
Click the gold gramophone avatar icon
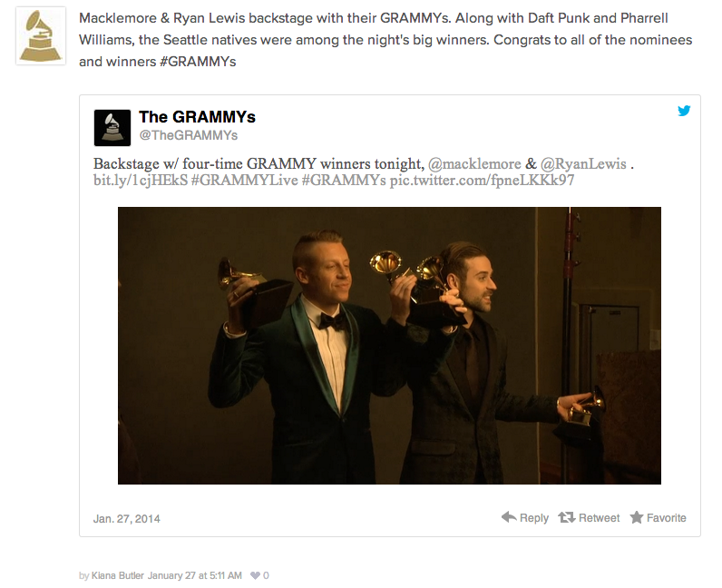click(x=41, y=36)
